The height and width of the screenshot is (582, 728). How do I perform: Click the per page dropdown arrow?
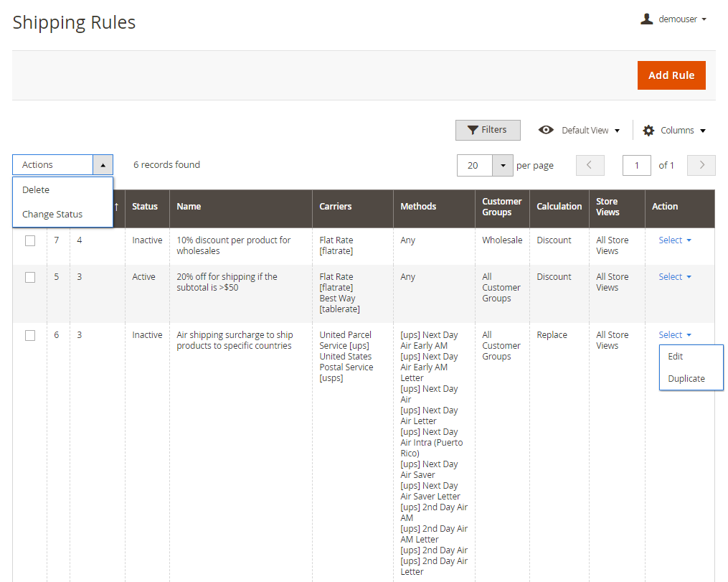[x=503, y=165]
